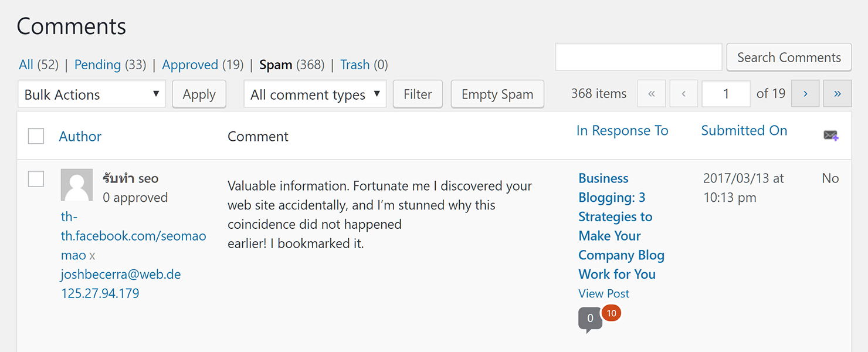Click the gray comment count bubble
Image resolution: width=868 pixels, height=352 pixels.
tap(590, 319)
